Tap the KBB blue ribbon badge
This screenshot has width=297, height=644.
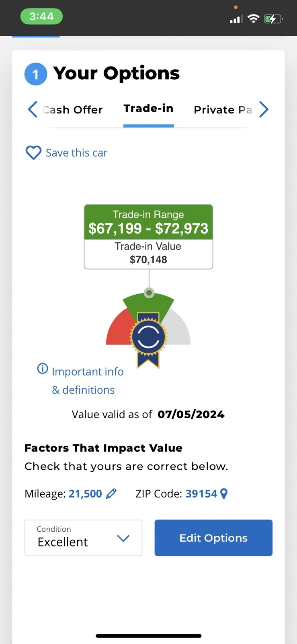pyautogui.click(x=148, y=338)
